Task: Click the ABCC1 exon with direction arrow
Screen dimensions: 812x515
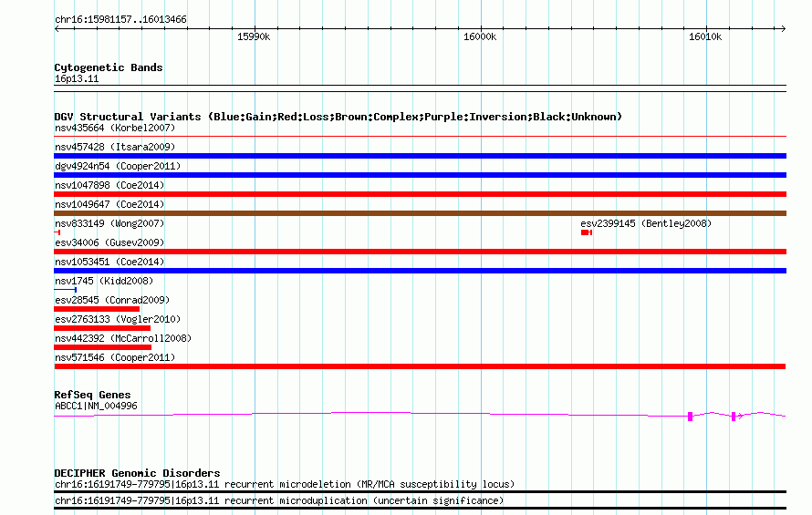Action: point(734,417)
